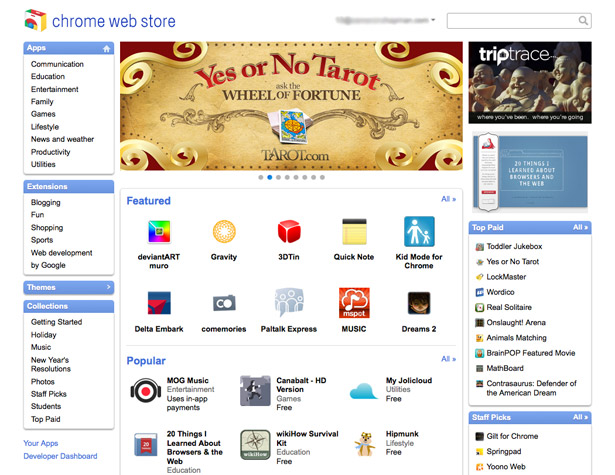Open the deviantART muro app icon
Screen dimensions: 615x475
[159, 231]
